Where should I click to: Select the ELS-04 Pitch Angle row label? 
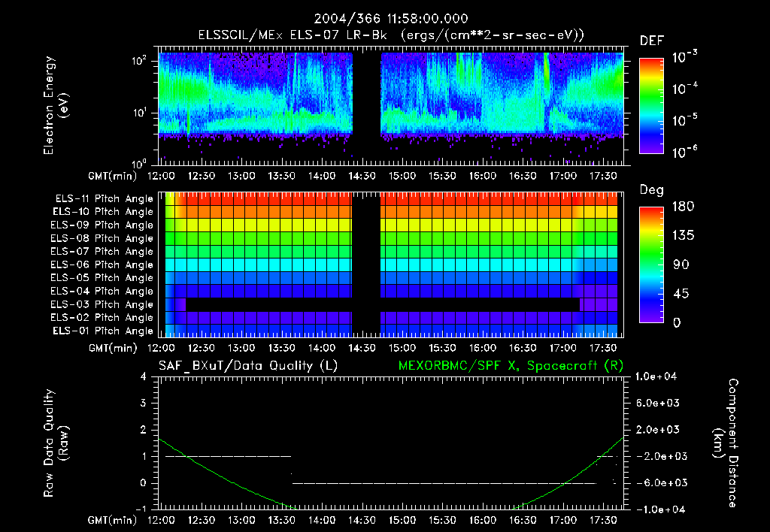102,291
